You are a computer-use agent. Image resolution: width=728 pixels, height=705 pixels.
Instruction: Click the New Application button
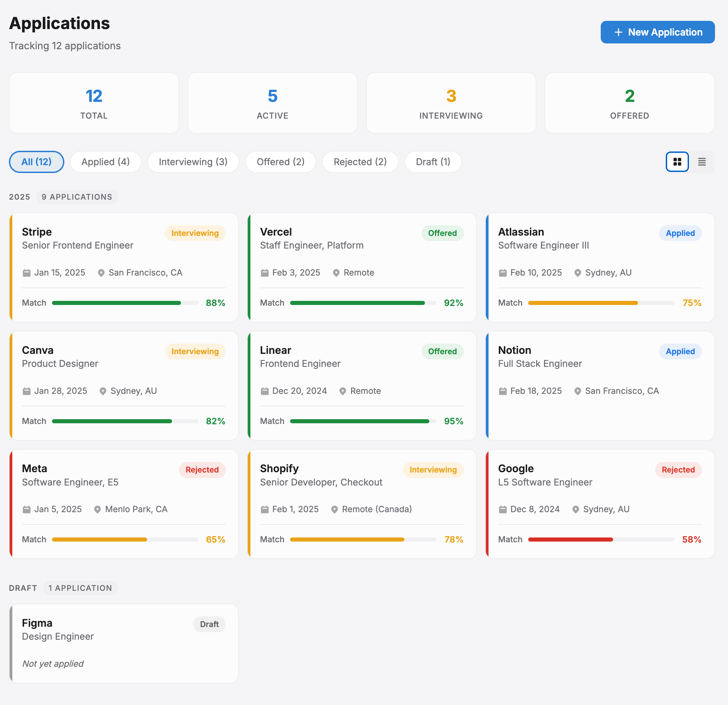click(658, 32)
